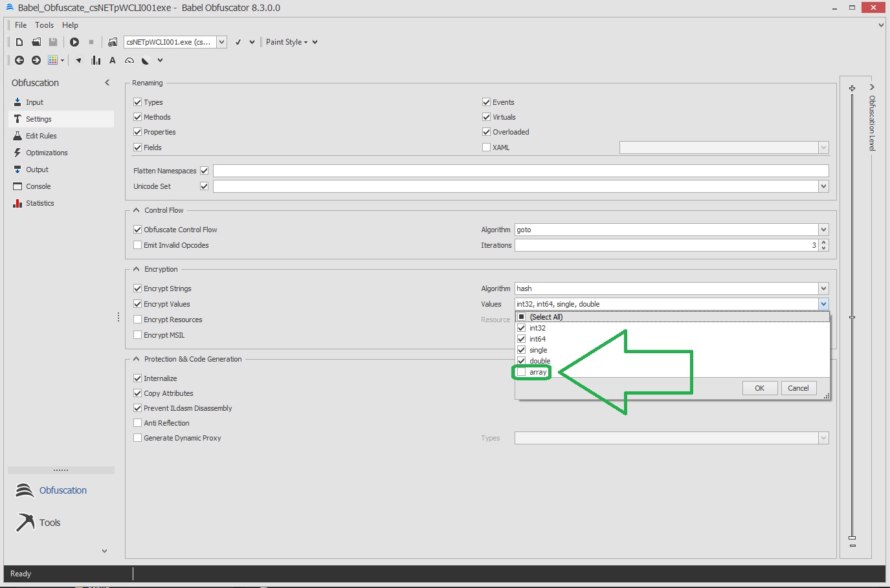890x588 pixels.
Task: Collapse the Control Flow section
Action: 137,210
